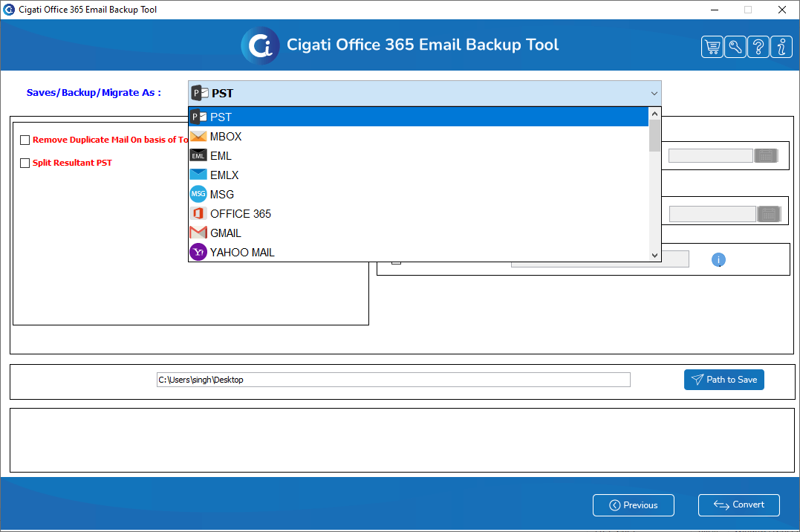Click the Saves/Backup/Migrate As label
The image size is (800, 532).
click(x=94, y=92)
